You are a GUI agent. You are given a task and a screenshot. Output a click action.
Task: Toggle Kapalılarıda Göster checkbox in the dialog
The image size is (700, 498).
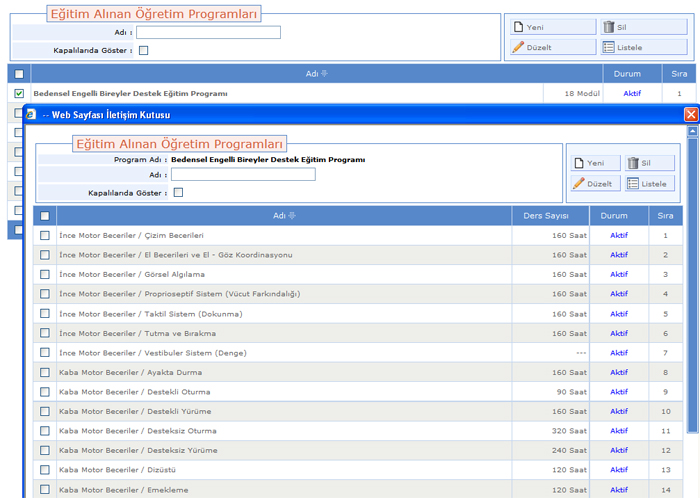click(x=178, y=193)
